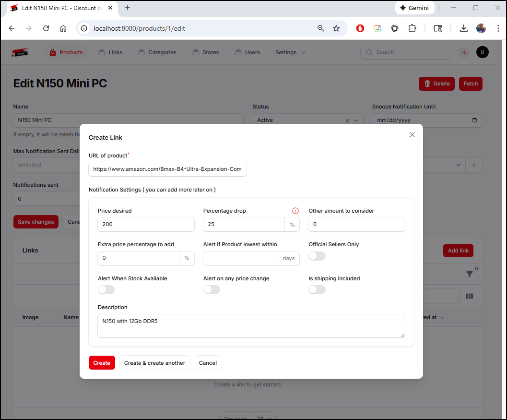Click the plus quick-add icon beside search
Image resolution: width=507 pixels, height=420 pixels.
(x=464, y=52)
